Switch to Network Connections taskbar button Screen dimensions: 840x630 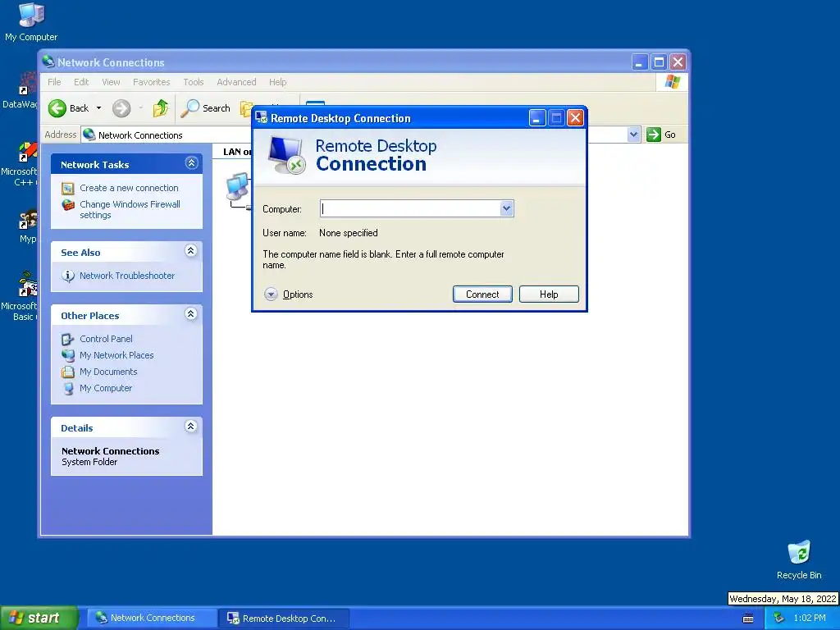click(x=152, y=619)
